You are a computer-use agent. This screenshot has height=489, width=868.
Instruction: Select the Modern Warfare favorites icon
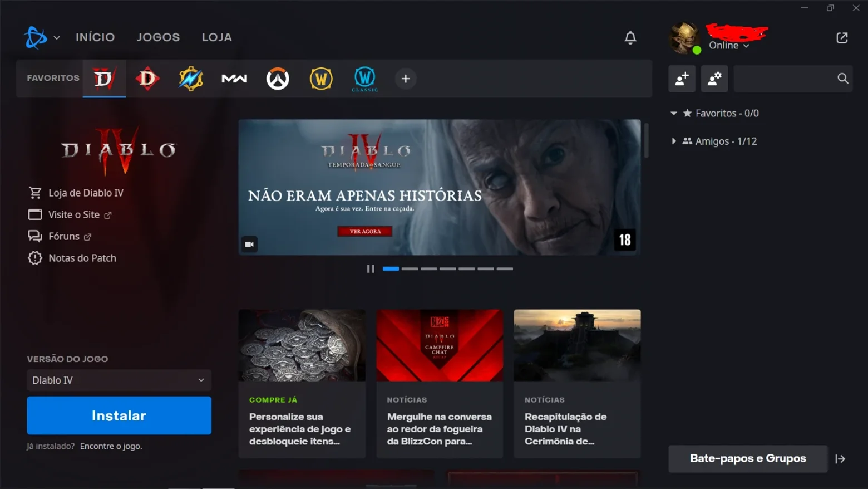coord(234,79)
